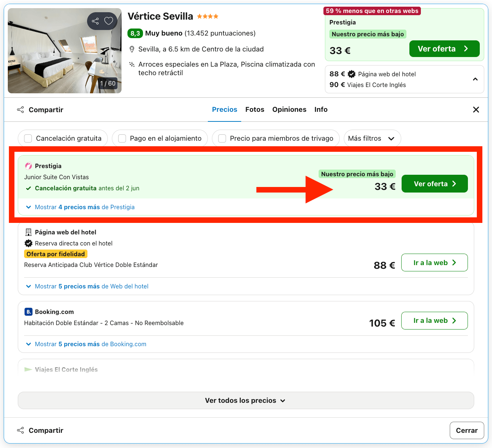Screen dimensions: 492x448
Task: Open the Más filtros dropdown
Action: (372, 138)
